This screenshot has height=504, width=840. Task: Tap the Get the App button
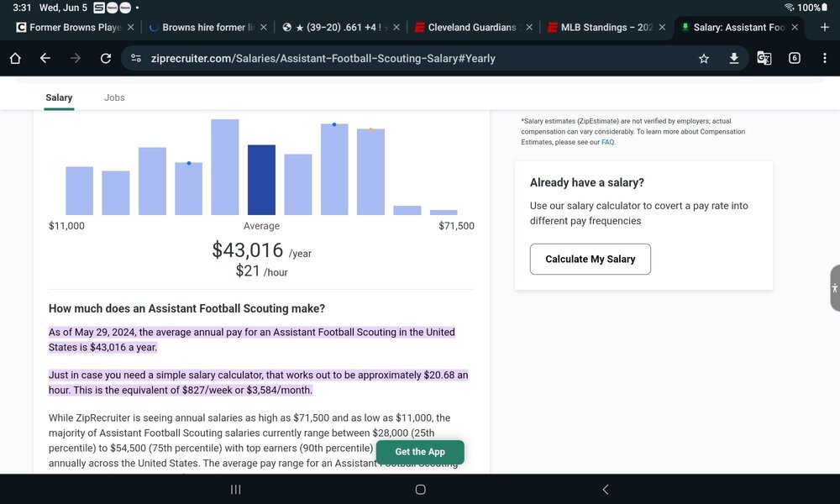click(x=420, y=452)
